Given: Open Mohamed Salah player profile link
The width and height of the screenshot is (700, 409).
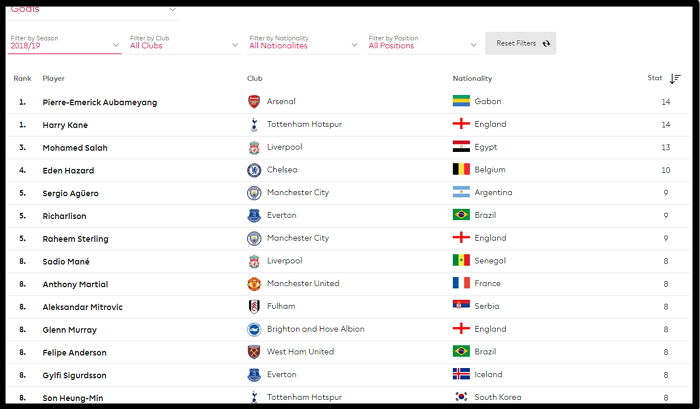Looking at the screenshot, I should [75, 148].
